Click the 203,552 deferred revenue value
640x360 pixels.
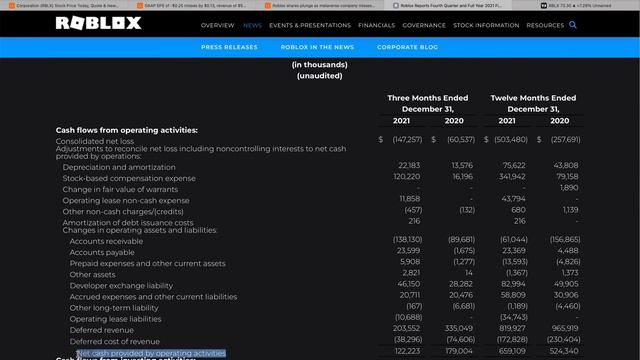pos(407,328)
